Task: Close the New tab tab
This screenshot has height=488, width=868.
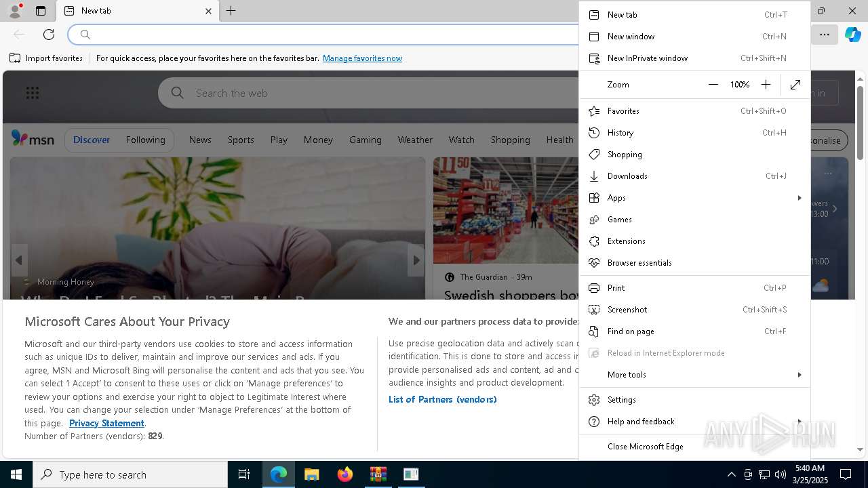Action: pyautogui.click(x=208, y=11)
